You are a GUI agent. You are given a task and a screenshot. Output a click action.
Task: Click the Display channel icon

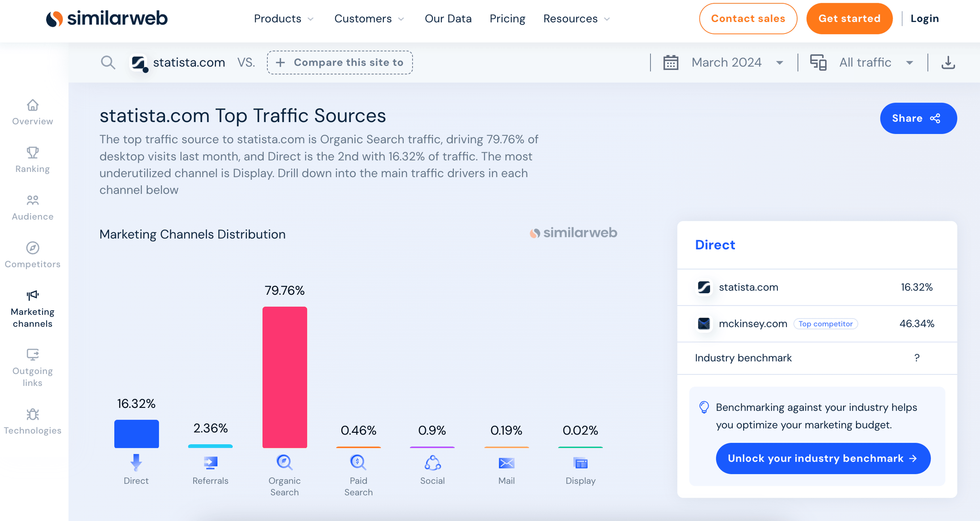pyautogui.click(x=581, y=463)
